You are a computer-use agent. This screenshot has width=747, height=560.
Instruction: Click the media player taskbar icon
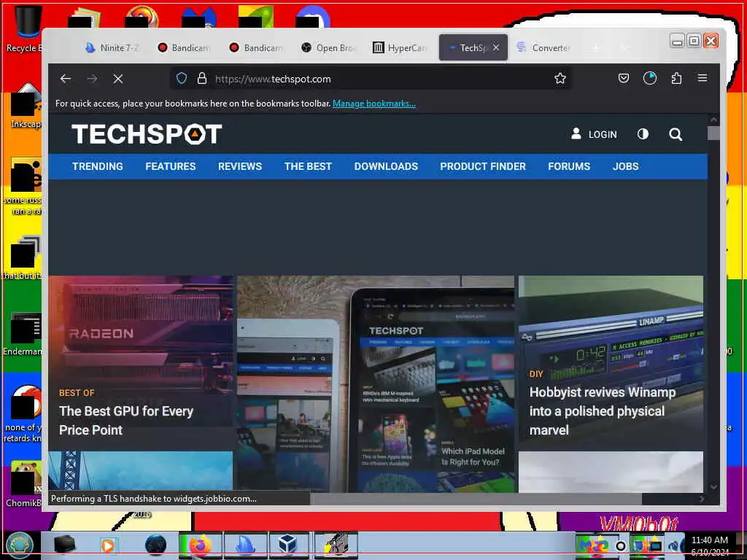[108, 545]
